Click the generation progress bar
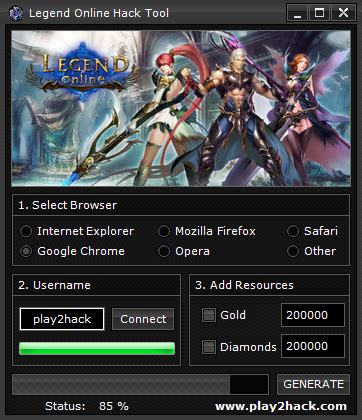Viewport: 362px width, 420px height. point(140,384)
